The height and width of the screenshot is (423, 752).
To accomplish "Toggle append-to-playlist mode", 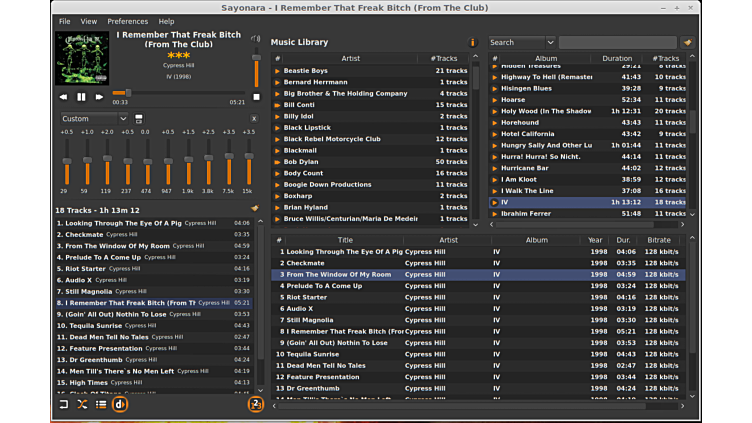I will coord(101,404).
